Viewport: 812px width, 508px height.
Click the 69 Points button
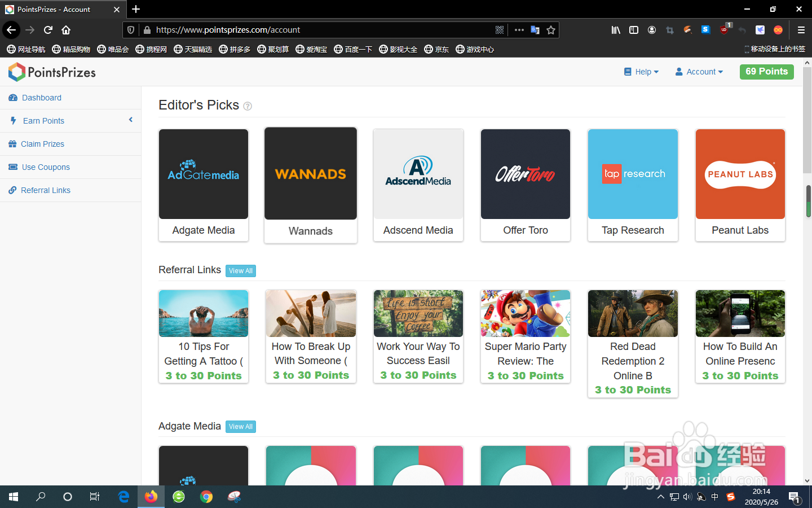[x=766, y=72]
